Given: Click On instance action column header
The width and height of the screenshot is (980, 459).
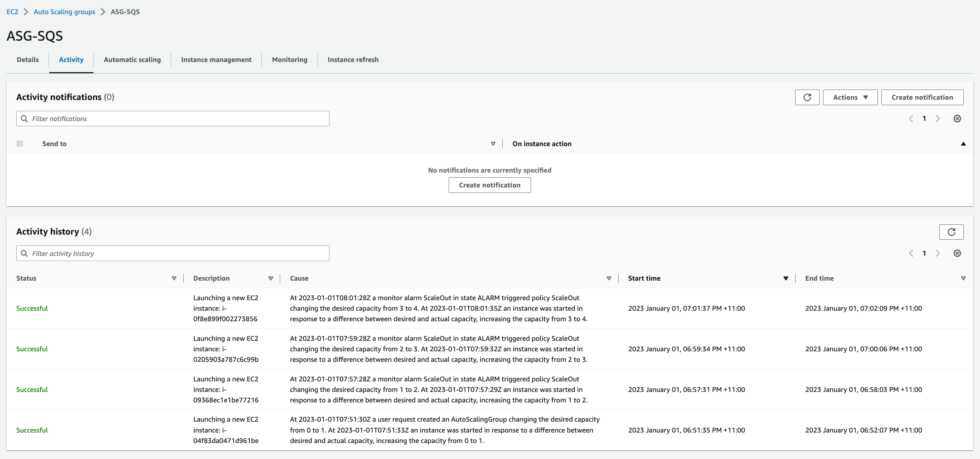Looking at the screenshot, I should (x=542, y=144).
